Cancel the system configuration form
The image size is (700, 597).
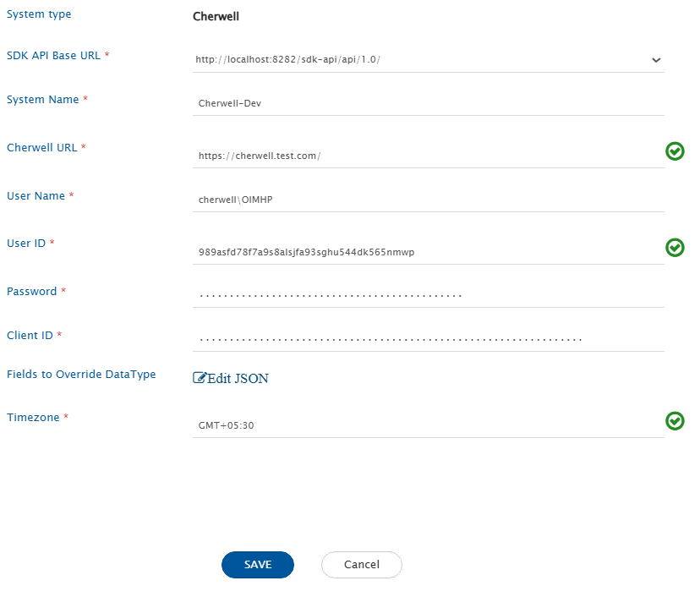(x=361, y=565)
